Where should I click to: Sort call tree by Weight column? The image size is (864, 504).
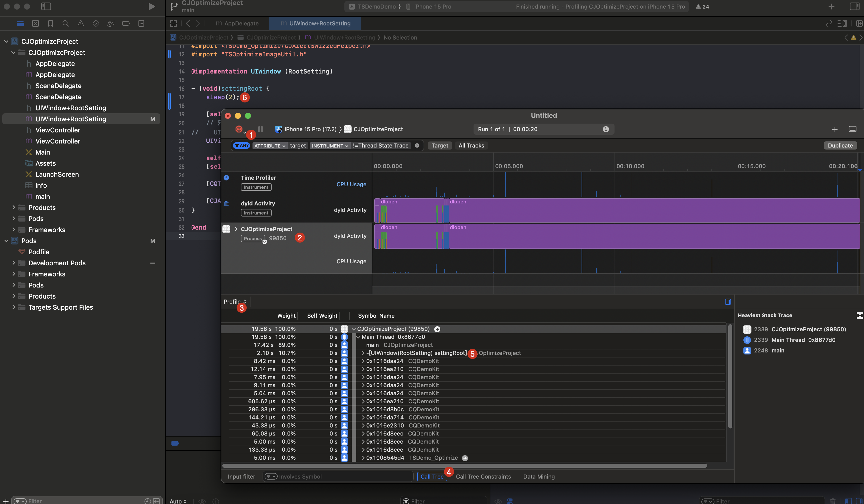tap(286, 315)
